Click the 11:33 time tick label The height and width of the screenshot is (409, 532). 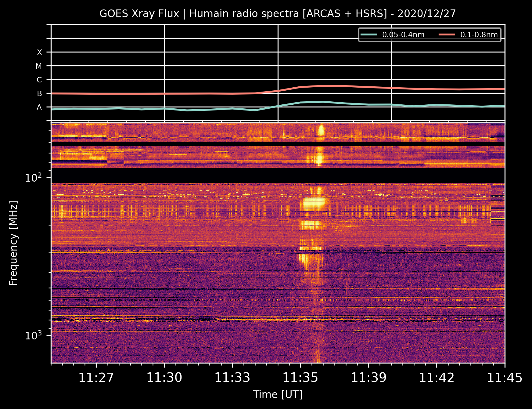pos(232,378)
